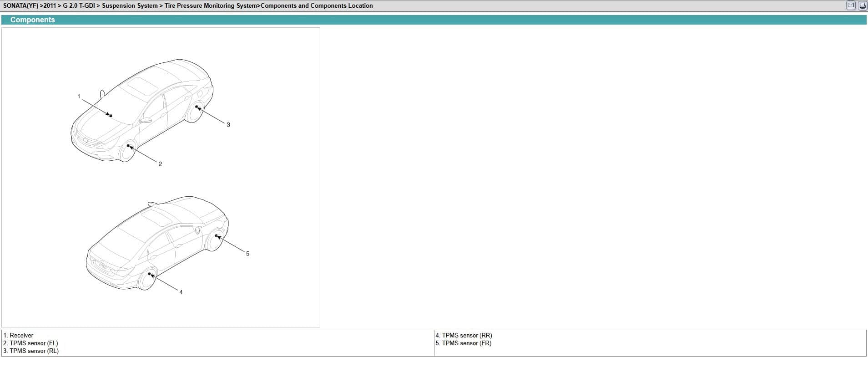Select model year 2011 in breadcrumb
The height and width of the screenshot is (383, 868).
(x=49, y=6)
